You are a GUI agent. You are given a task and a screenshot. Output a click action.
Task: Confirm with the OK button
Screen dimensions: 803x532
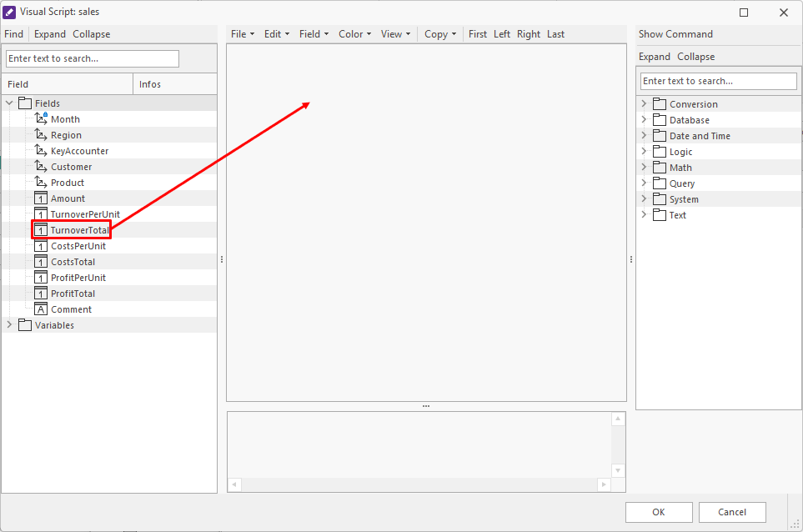pos(659,512)
